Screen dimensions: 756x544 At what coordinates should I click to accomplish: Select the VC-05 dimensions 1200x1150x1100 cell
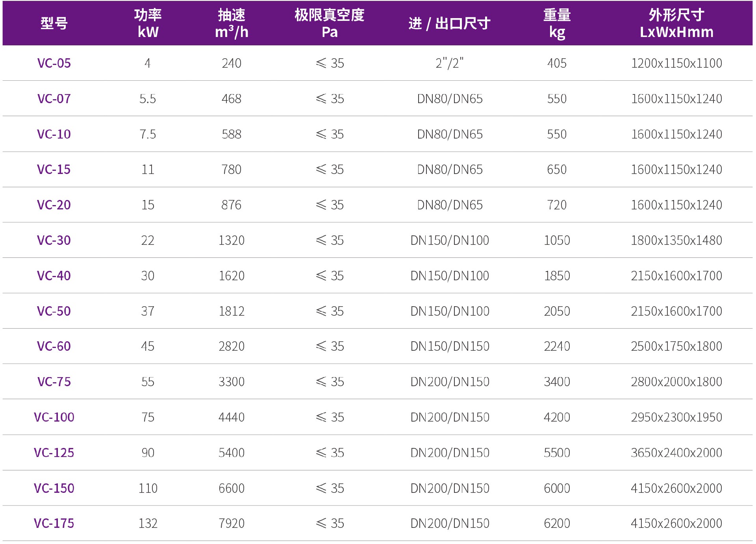pos(676,63)
